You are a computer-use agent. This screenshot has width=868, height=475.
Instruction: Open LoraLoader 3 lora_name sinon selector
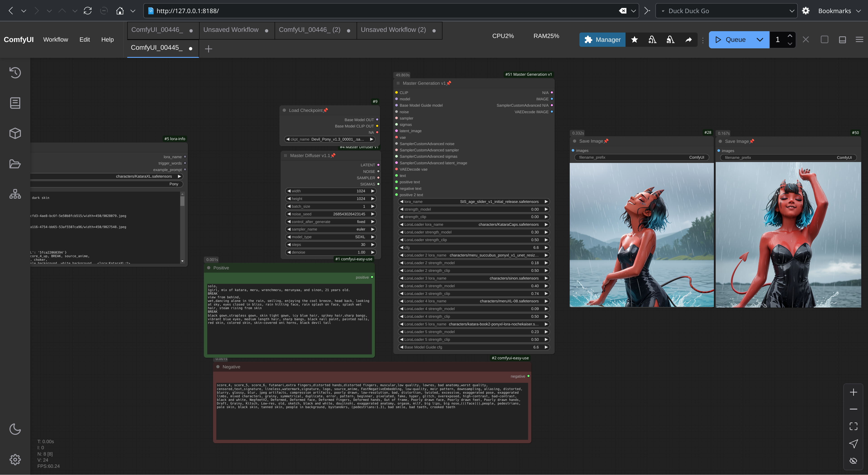click(473, 278)
